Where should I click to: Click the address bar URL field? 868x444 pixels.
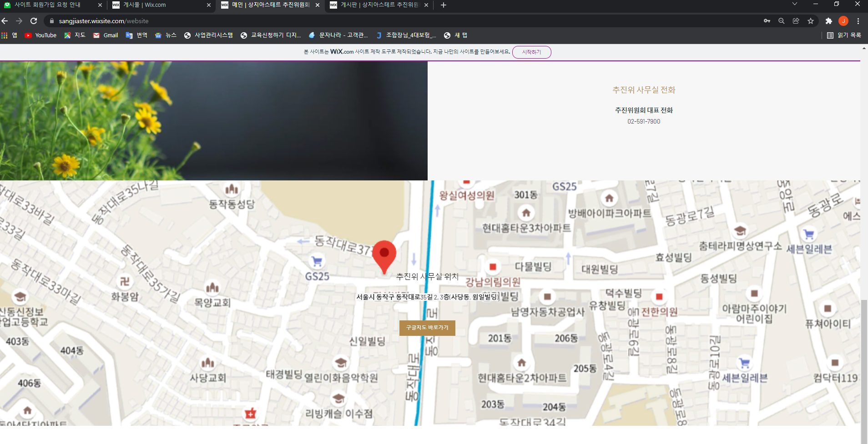coord(182,20)
